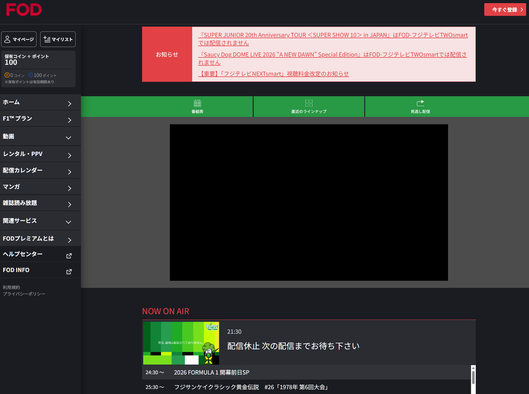The width and height of the screenshot is (529, 394).
Task: Click the chevron beside F1 プラン
Action: (x=69, y=120)
